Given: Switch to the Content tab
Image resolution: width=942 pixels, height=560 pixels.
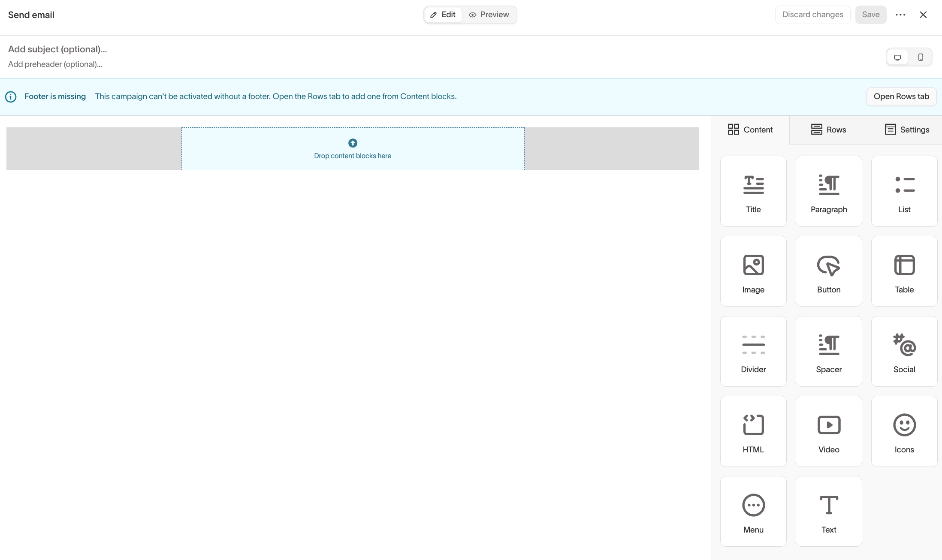Looking at the screenshot, I should tap(750, 129).
